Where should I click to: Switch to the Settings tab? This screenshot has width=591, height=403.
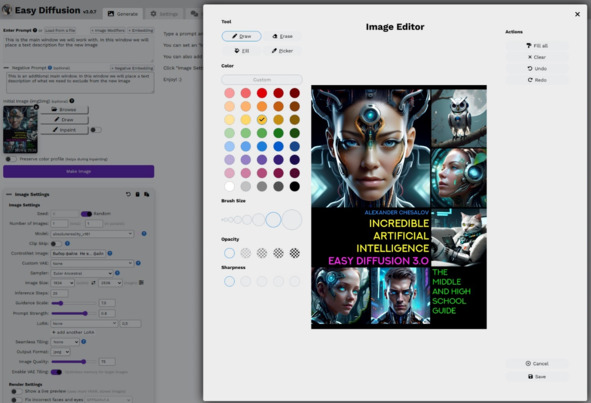click(164, 14)
